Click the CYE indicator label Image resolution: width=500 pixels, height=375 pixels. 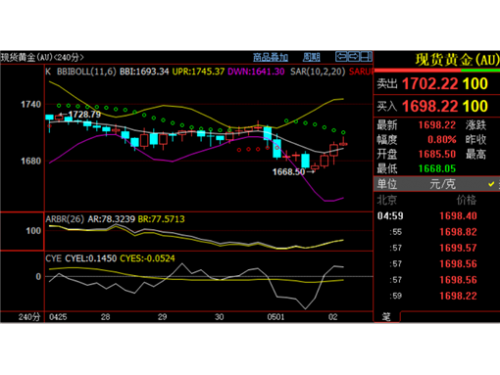click(x=53, y=258)
